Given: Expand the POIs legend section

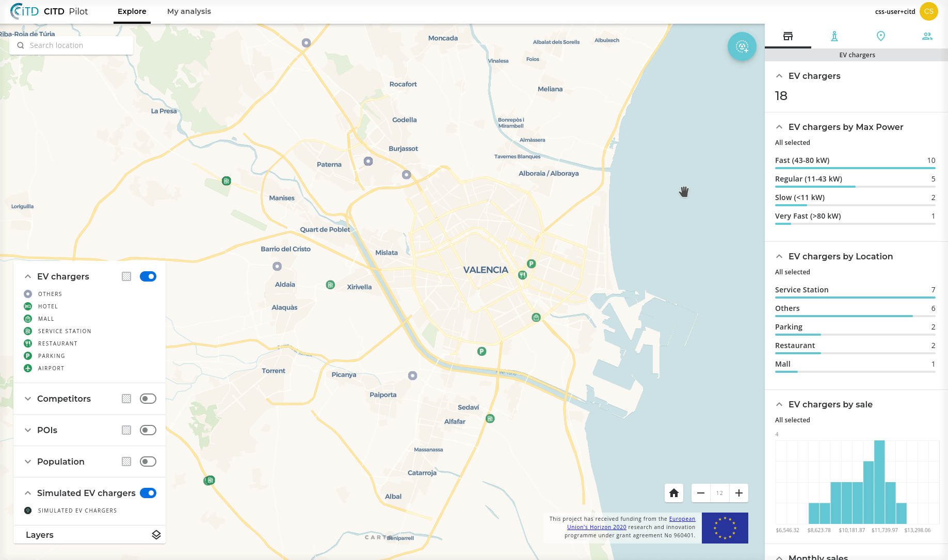Looking at the screenshot, I should (27, 430).
